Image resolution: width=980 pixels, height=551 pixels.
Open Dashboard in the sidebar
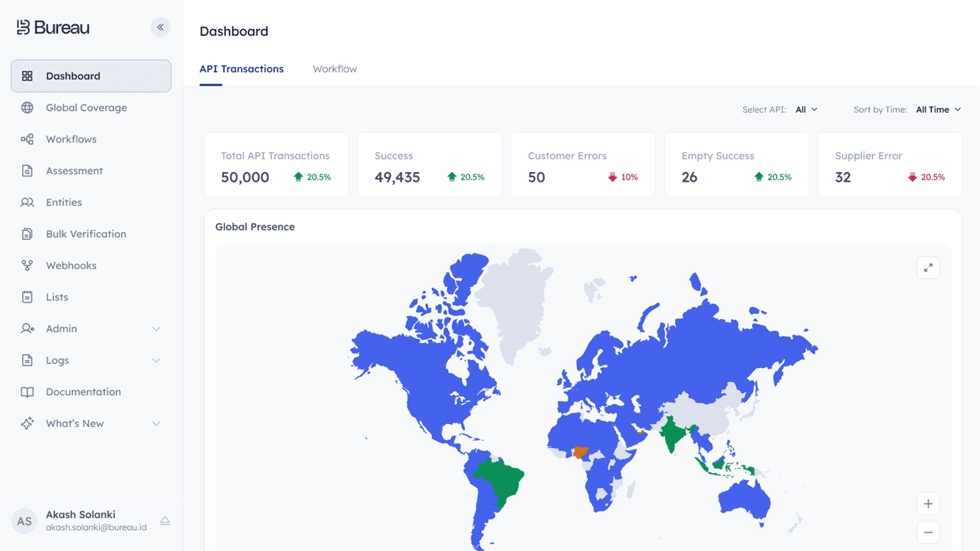pyautogui.click(x=91, y=76)
